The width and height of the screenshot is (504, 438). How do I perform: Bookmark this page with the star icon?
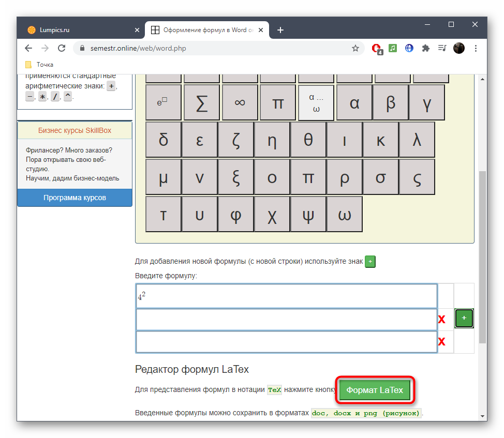[355, 48]
